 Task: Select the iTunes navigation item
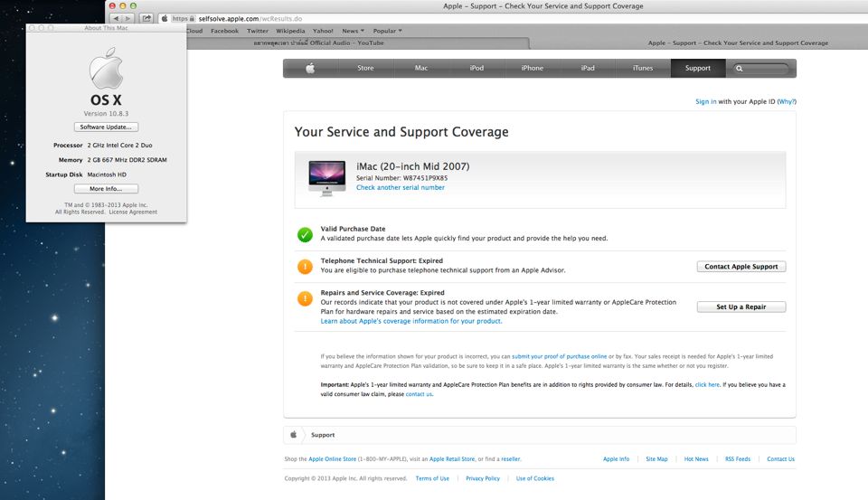click(643, 68)
